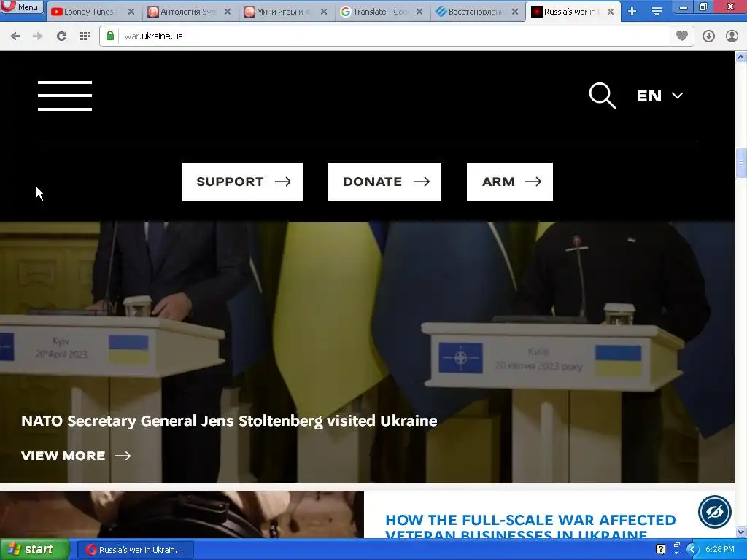
Task: Open the veteran businesses article heading
Action: coord(530,526)
